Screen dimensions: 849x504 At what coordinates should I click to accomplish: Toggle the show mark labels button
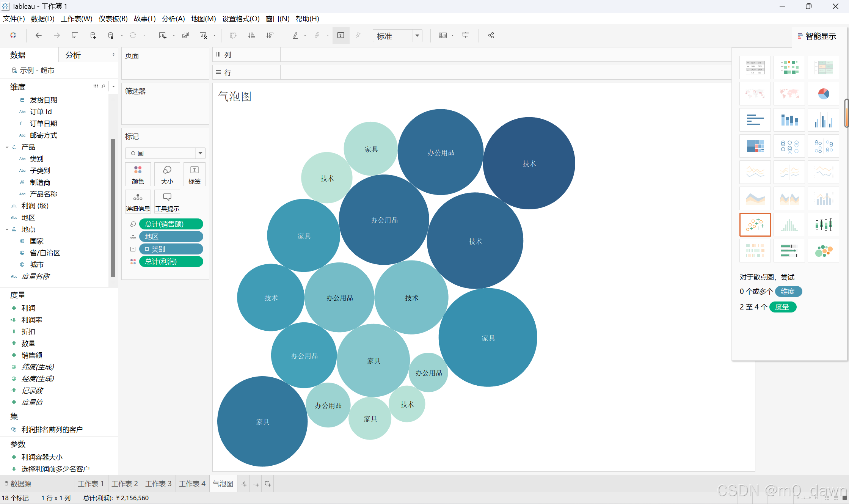pyautogui.click(x=341, y=35)
